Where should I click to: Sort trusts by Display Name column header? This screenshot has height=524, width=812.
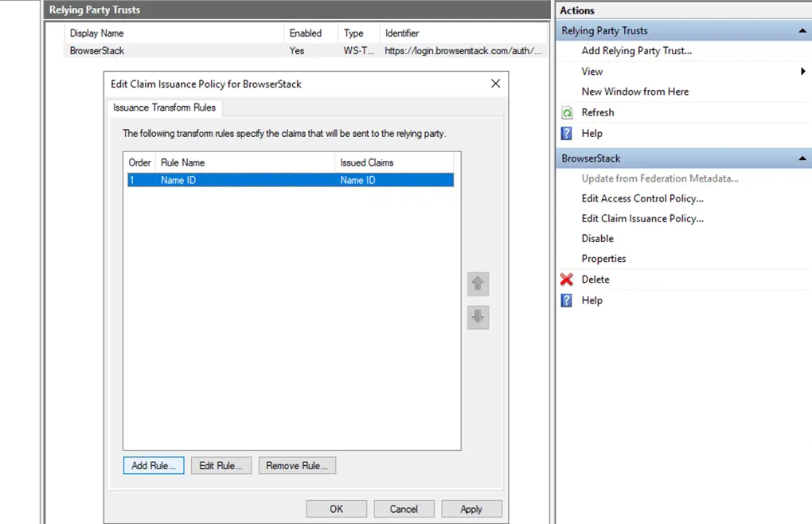[x=96, y=33]
